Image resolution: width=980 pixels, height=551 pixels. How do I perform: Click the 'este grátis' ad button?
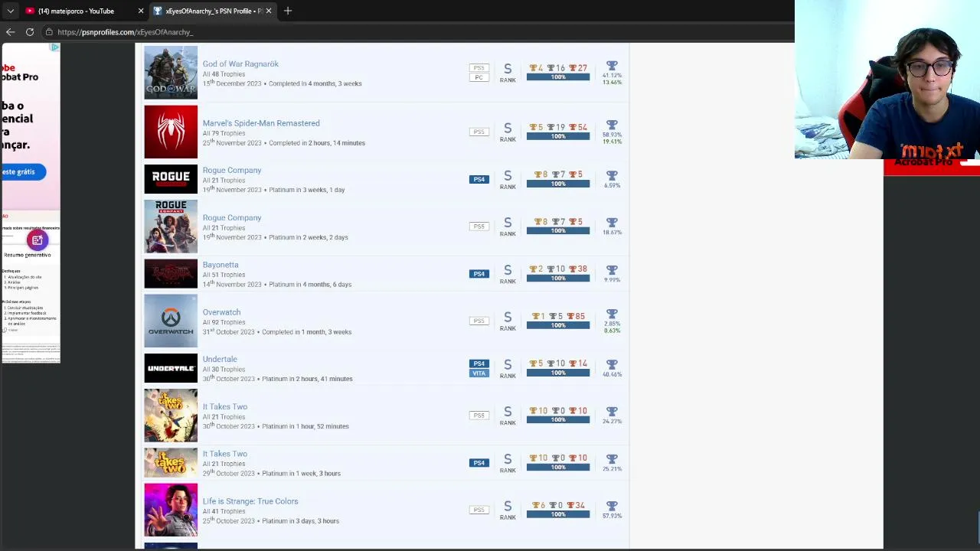22,172
